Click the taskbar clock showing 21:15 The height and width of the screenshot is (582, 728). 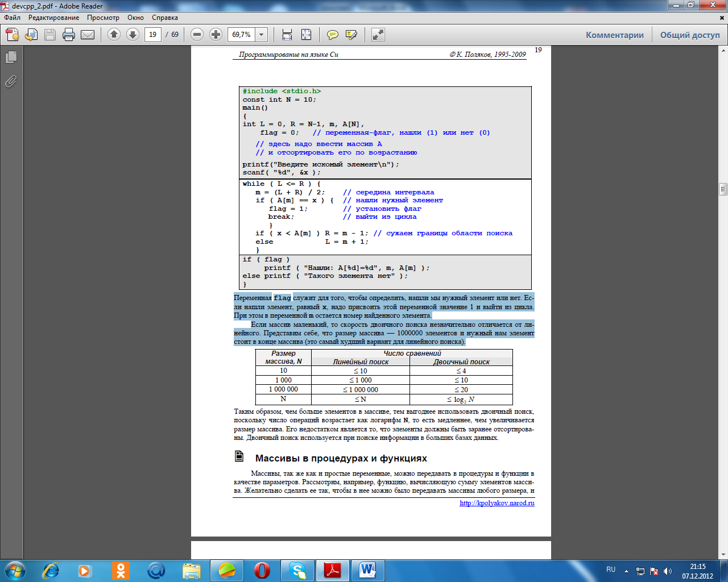698,571
